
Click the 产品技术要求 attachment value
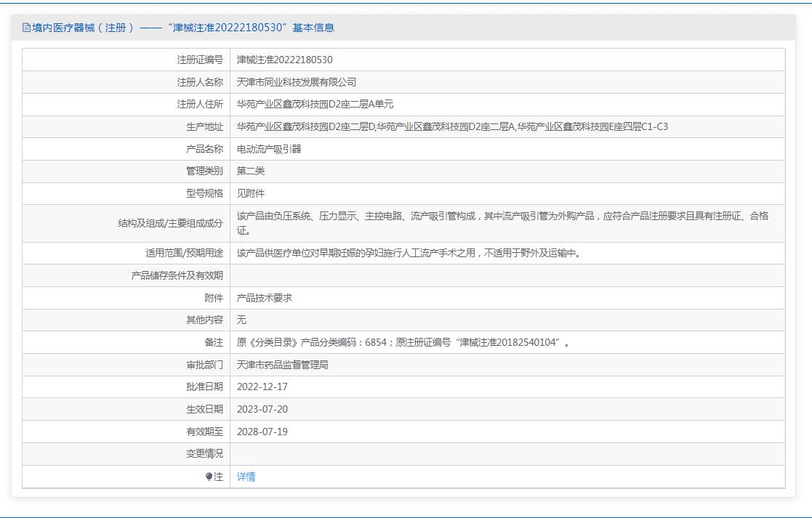tap(265, 298)
